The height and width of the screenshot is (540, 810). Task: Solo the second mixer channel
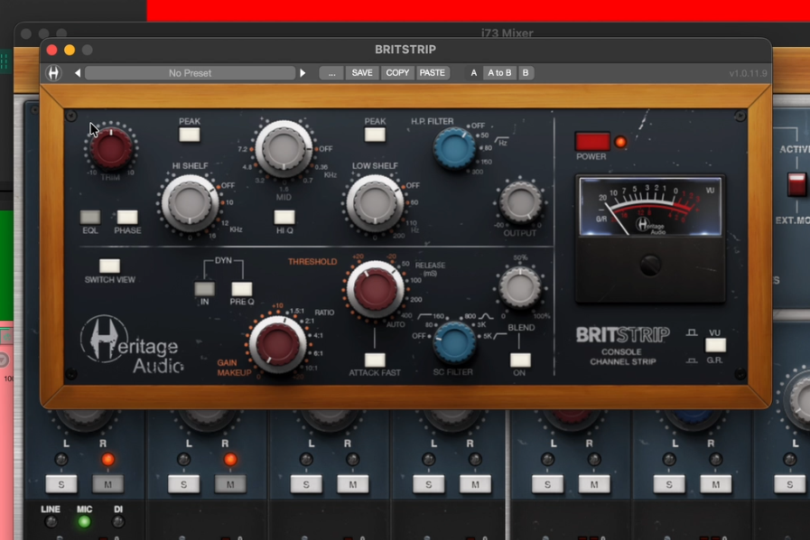(x=184, y=484)
